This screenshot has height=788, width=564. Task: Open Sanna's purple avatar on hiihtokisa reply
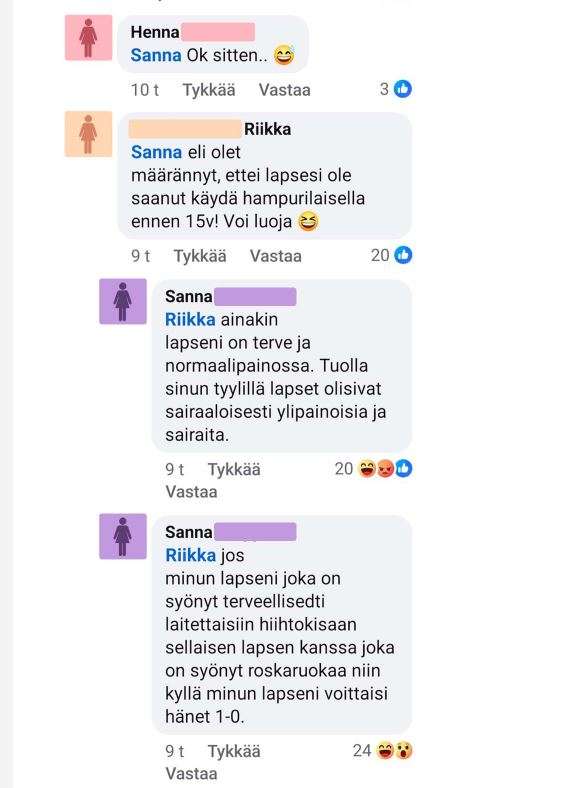tap(123, 536)
